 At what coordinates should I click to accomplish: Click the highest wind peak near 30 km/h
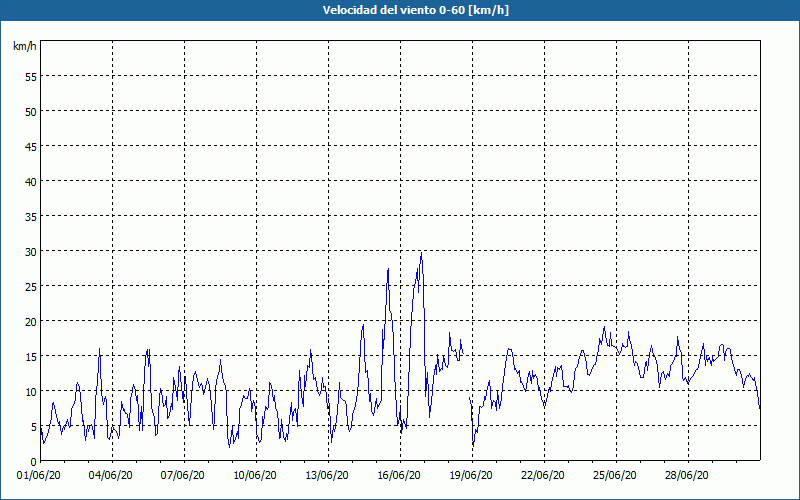421,253
